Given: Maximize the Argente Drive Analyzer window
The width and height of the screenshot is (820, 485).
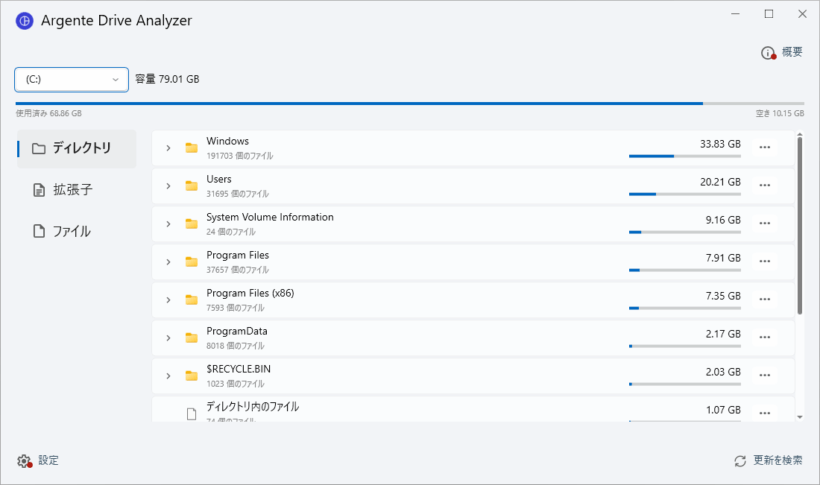Looking at the screenshot, I should 769,14.
